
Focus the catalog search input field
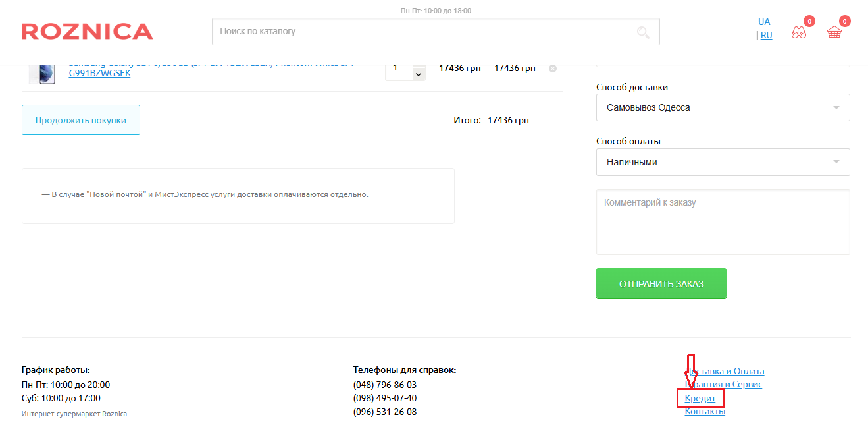421,32
